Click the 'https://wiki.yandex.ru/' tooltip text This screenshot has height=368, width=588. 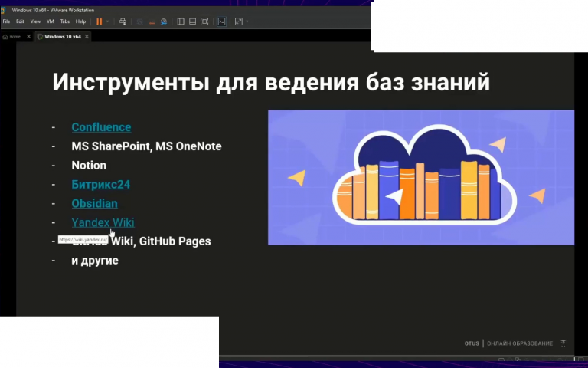click(x=83, y=239)
